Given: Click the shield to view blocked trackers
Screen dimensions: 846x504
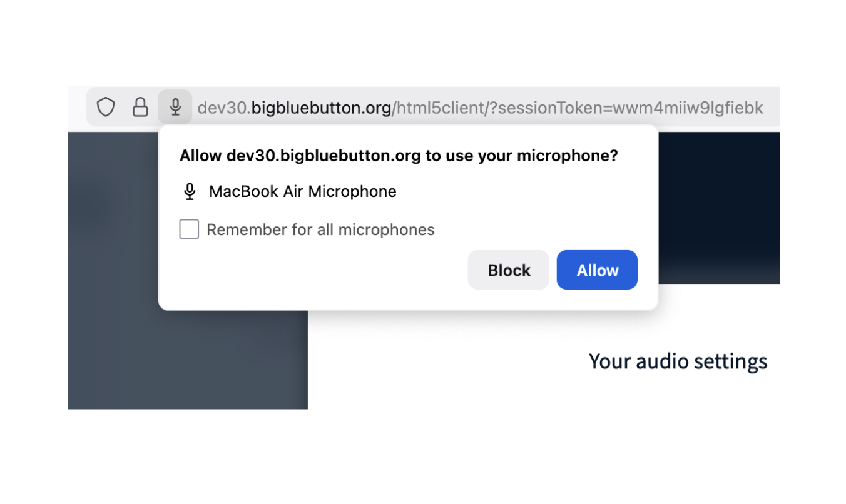Looking at the screenshot, I should pos(105,106).
